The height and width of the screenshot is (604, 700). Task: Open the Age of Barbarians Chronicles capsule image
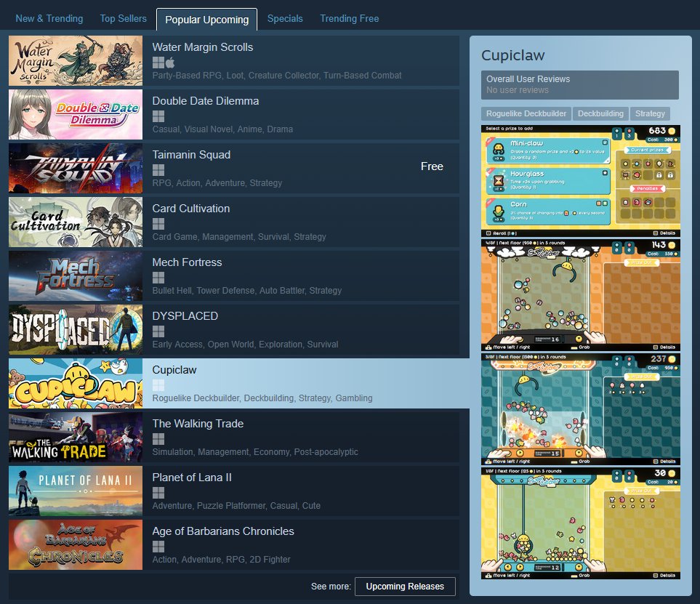(x=76, y=544)
